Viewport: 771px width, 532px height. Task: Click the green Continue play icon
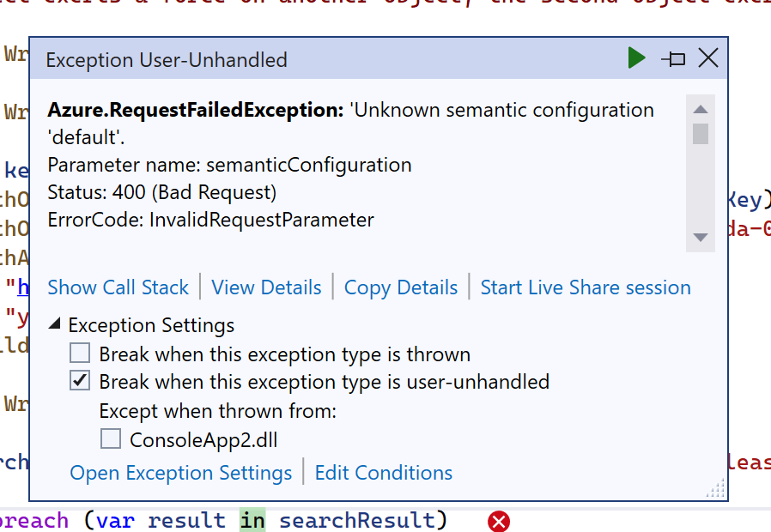pos(636,58)
